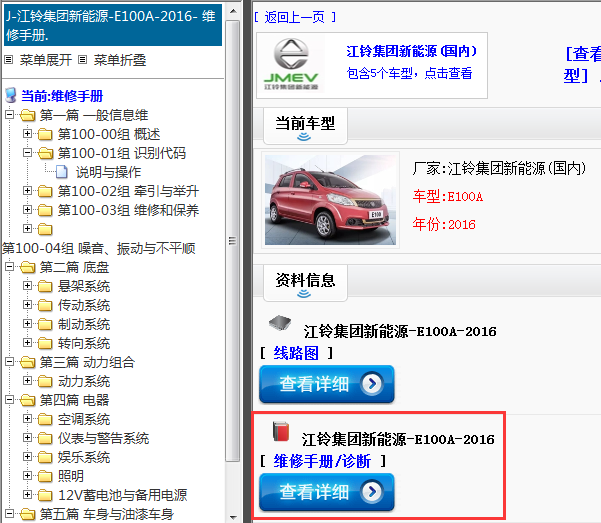Collapse the 第一篇 一般信息维 tree node
This screenshot has width=601, height=523.
[10, 114]
